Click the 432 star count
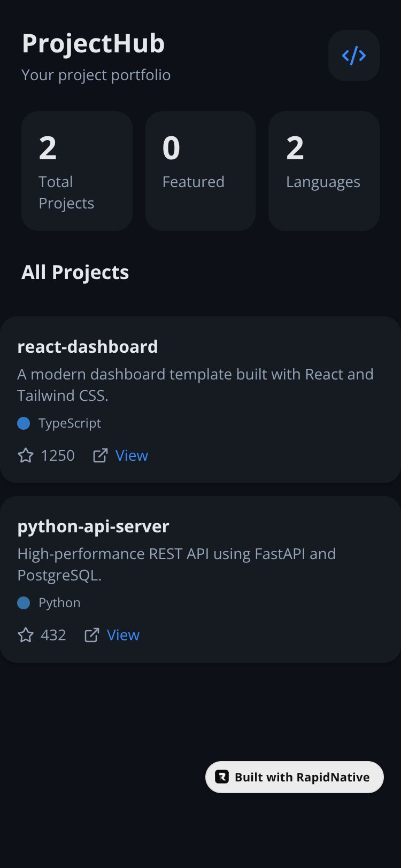 [x=53, y=635]
